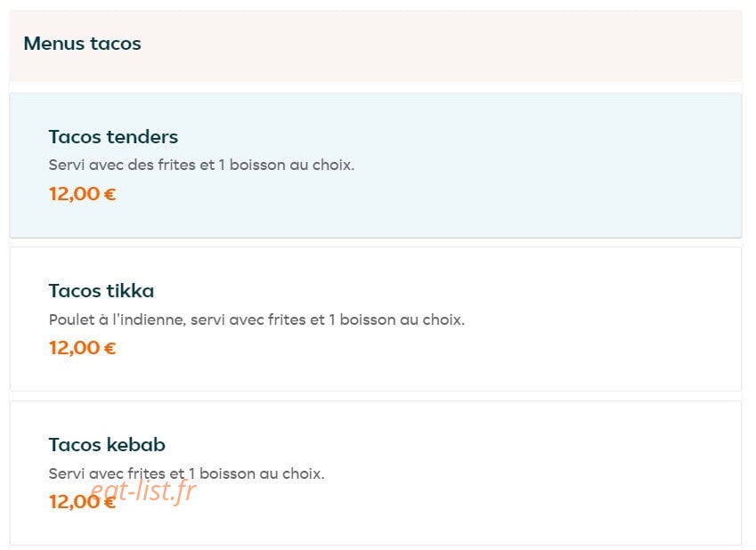Click the Tacos tikka 12,00 € price

(83, 348)
